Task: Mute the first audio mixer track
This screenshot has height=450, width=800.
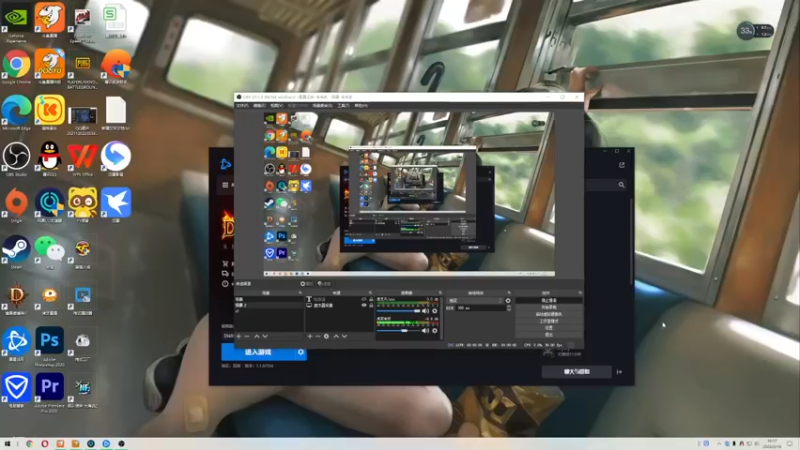Action: 426,311
